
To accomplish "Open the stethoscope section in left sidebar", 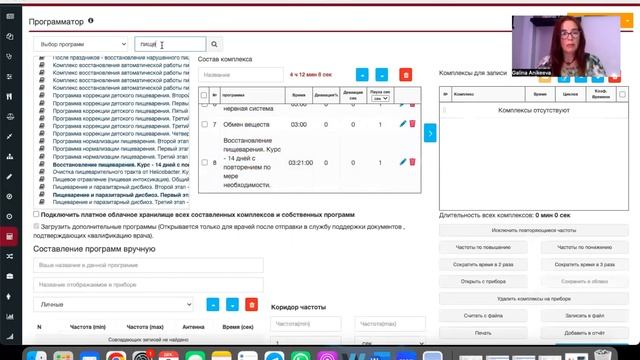I will coord(9,57).
